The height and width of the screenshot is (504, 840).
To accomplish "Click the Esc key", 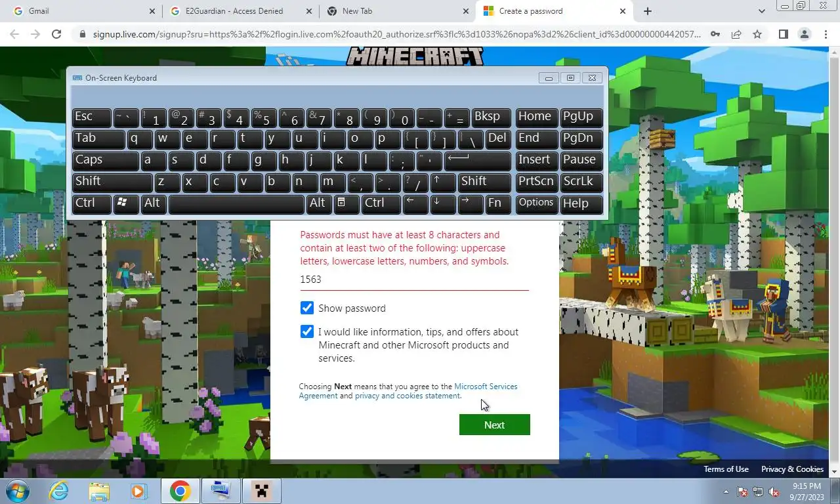I will click(92, 117).
